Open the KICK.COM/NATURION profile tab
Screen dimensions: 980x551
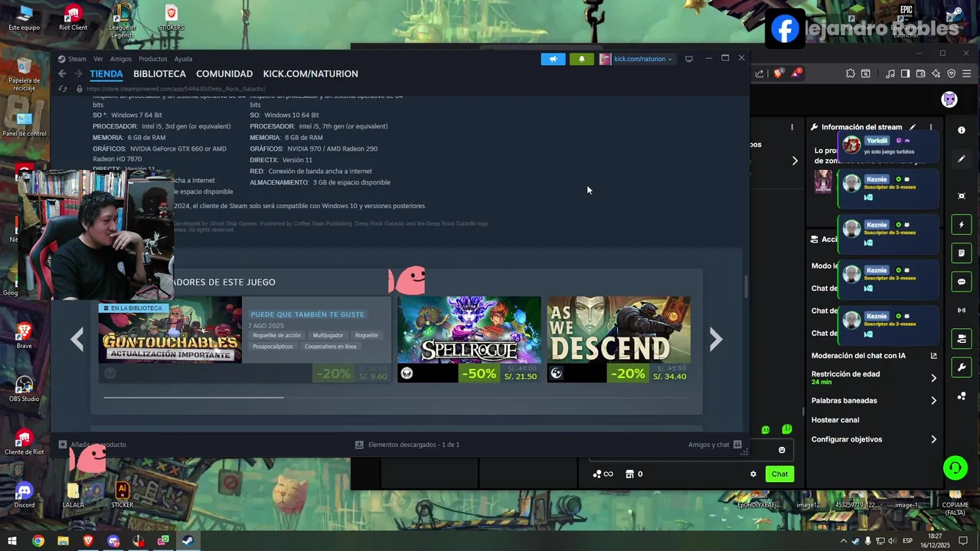(x=311, y=74)
